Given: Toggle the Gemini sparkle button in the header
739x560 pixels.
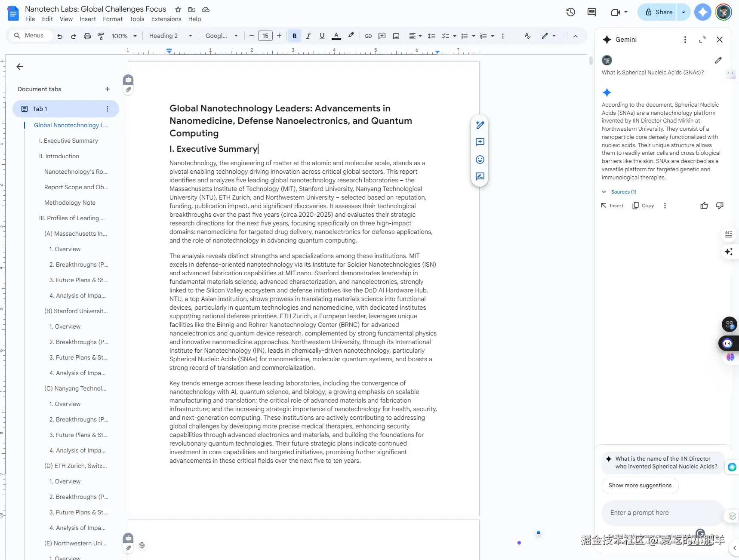Looking at the screenshot, I should point(703,12).
